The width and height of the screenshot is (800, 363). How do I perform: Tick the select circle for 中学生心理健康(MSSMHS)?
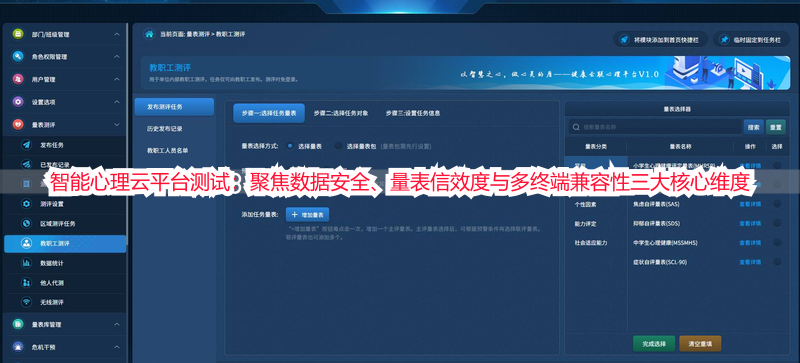coord(777,243)
